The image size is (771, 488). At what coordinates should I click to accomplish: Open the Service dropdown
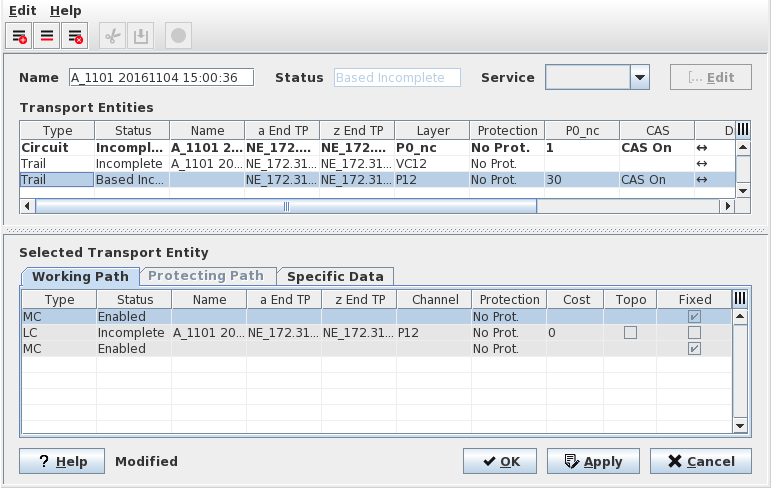click(x=640, y=78)
